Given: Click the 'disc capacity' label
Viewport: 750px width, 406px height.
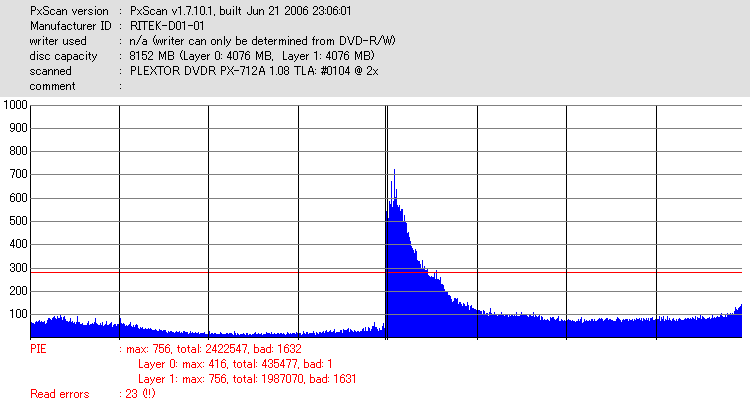Looking at the screenshot, I should point(63,56).
